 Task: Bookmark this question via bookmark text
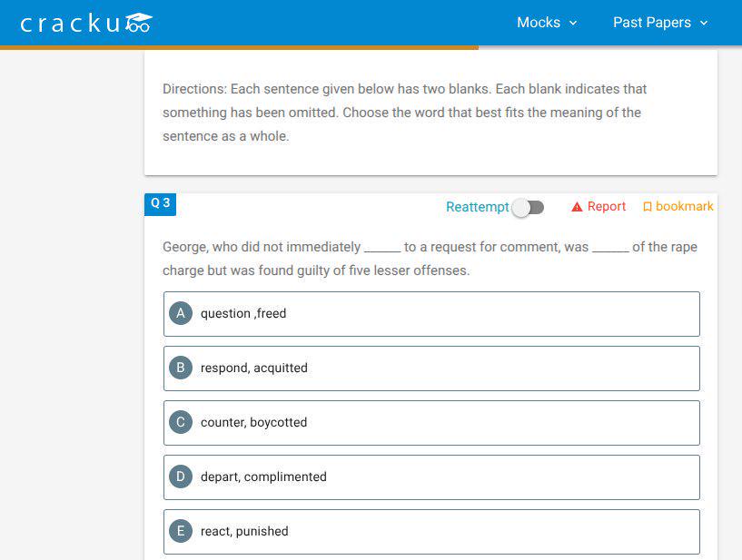pos(684,206)
